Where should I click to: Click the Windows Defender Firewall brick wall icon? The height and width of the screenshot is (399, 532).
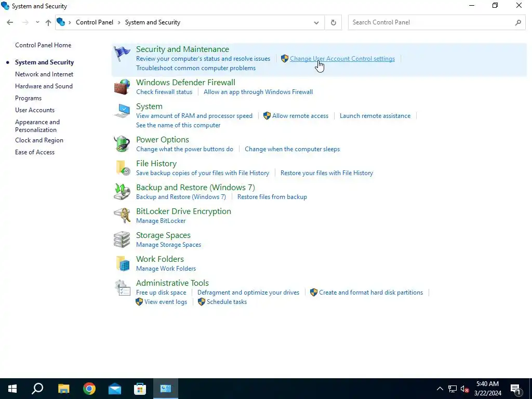tap(122, 87)
